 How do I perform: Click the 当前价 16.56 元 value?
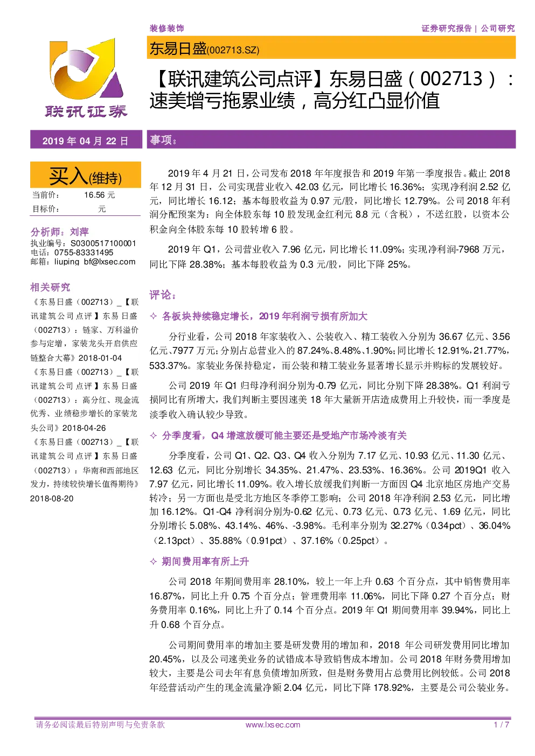pos(100,195)
